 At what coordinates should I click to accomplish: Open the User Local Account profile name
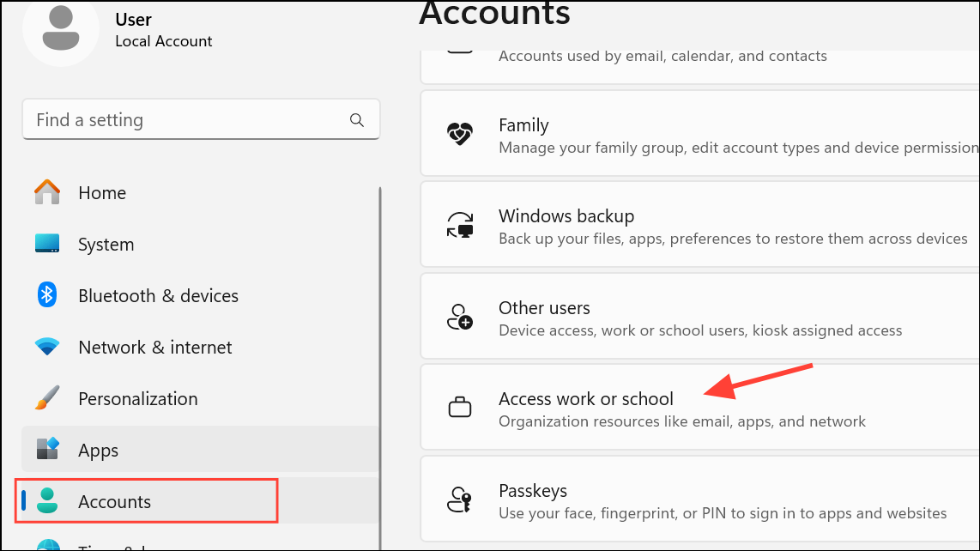click(x=163, y=30)
